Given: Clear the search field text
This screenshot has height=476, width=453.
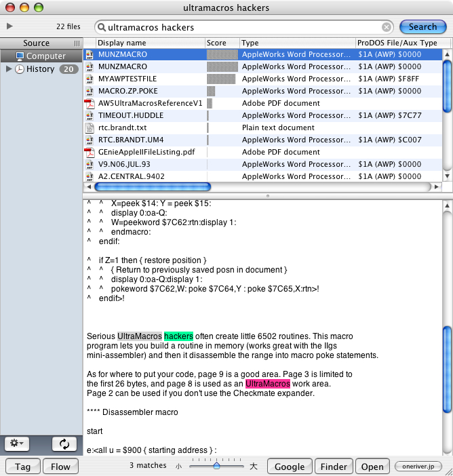Looking at the screenshot, I should click(x=387, y=27).
